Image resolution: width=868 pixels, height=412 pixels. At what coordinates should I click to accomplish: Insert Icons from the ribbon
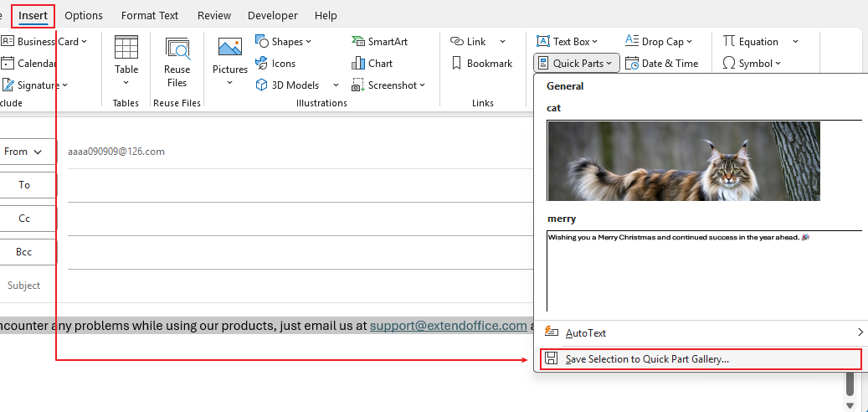[275, 63]
